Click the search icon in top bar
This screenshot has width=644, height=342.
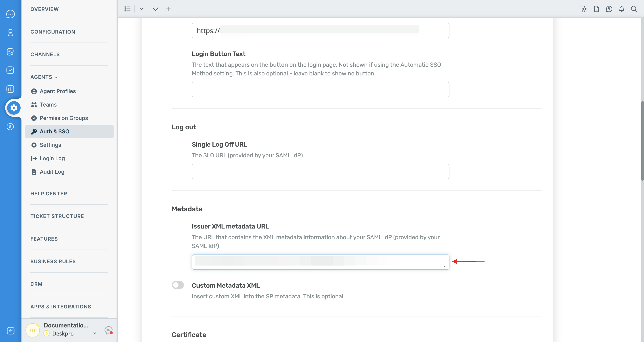click(635, 9)
